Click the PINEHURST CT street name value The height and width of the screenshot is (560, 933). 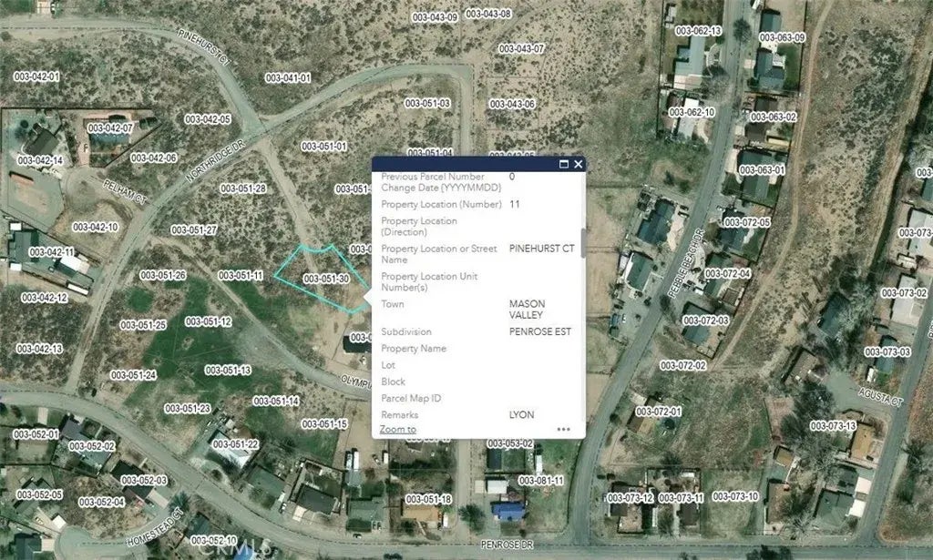coord(541,248)
